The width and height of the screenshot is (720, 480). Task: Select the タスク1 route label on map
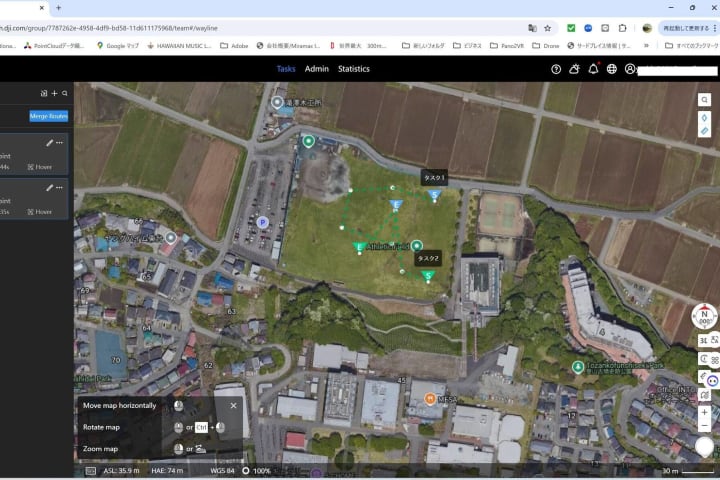pos(434,178)
